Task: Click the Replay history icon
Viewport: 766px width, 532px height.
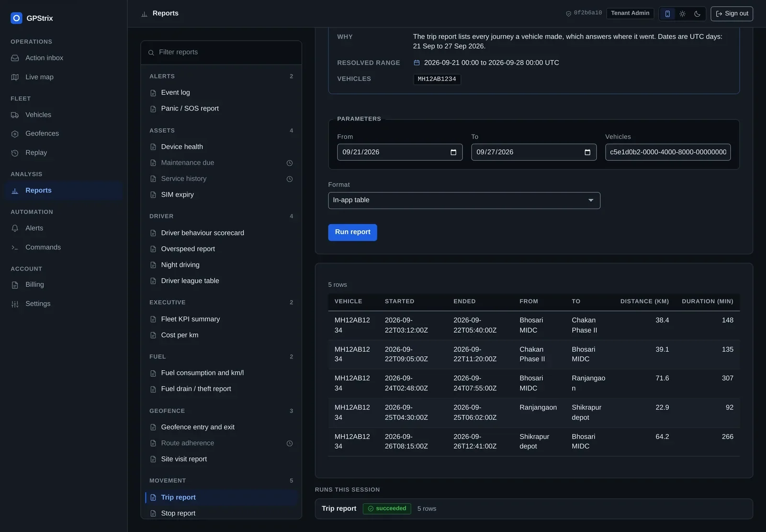Action: coord(15,153)
